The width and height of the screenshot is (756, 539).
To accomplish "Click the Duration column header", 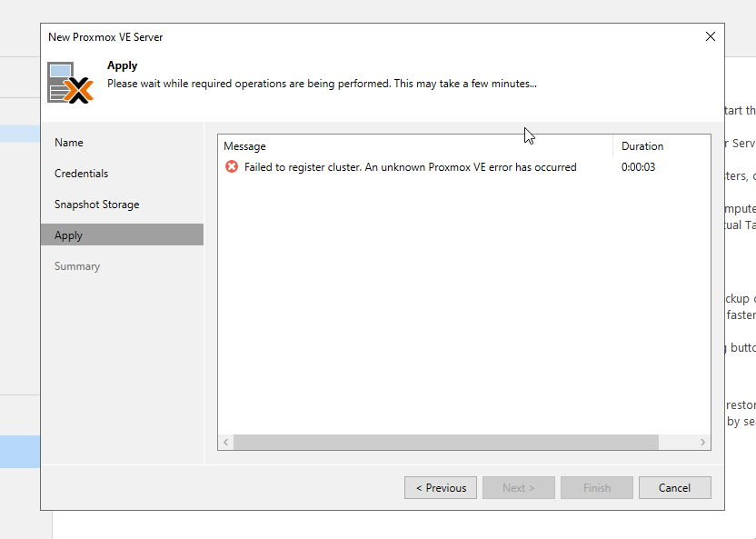I will tap(662, 146).
